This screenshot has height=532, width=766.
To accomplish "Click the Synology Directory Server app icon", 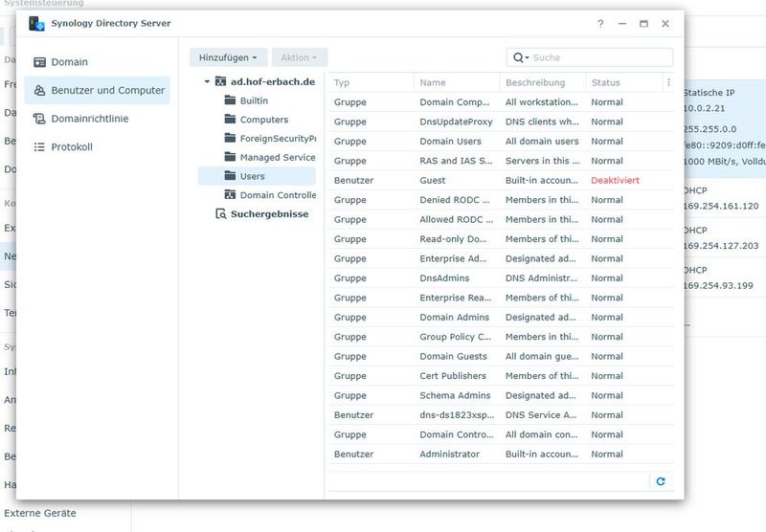I will [x=36, y=23].
